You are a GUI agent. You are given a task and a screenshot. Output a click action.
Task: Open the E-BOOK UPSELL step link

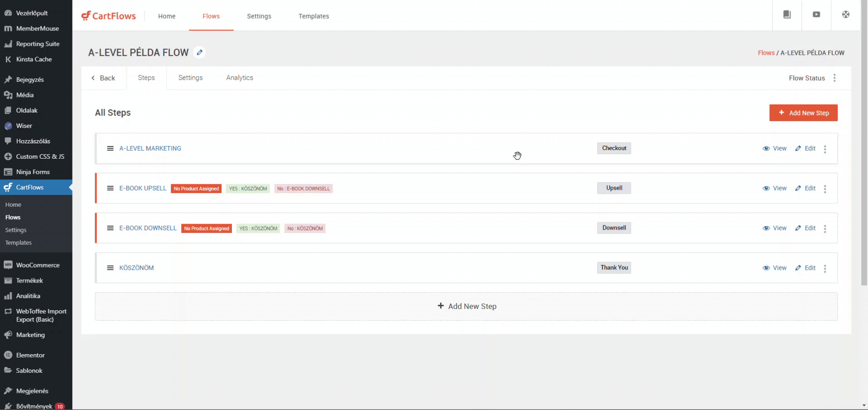pos(143,188)
